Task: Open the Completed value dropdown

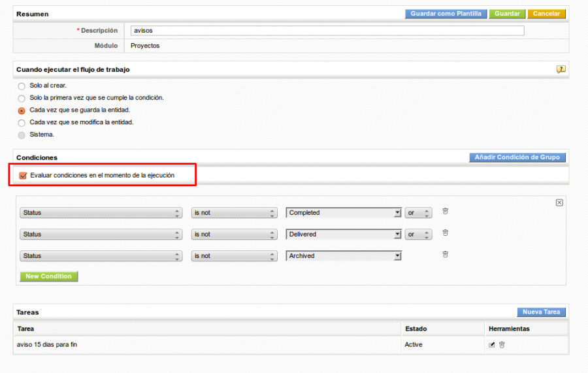Action: [344, 213]
